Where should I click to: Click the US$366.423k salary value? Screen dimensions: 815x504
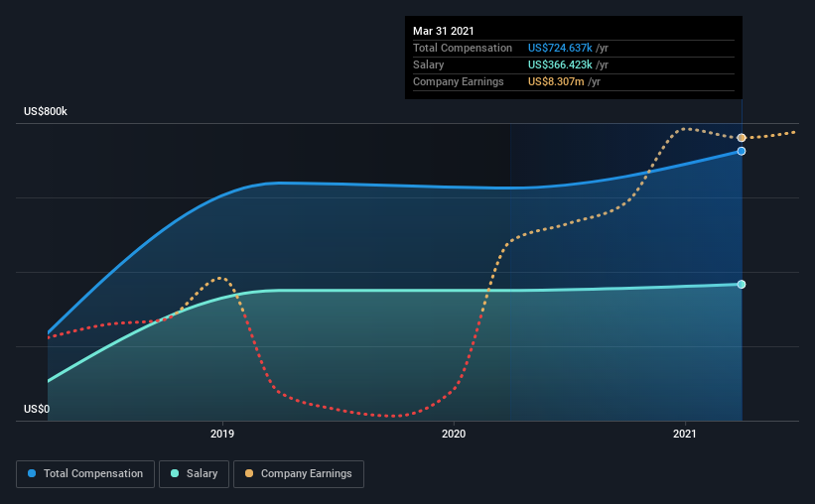point(560,64)
